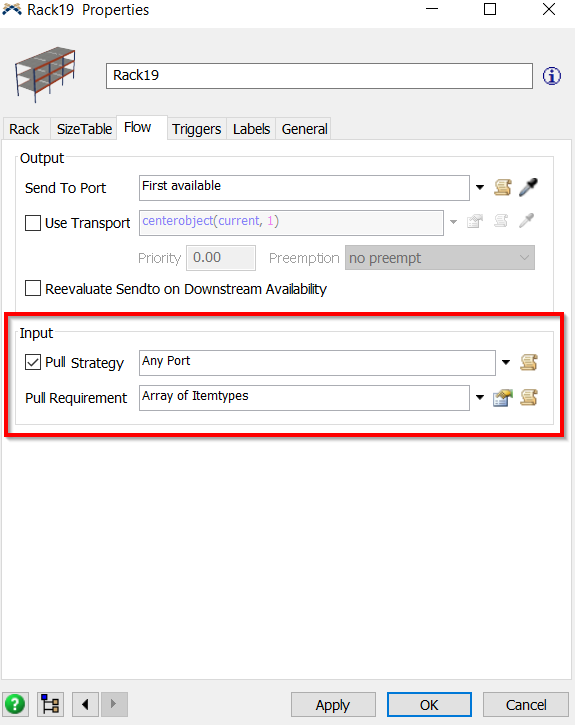The image size is (575, 725).
Task: Click the Rack19 name input field
Action: [319, 76]
